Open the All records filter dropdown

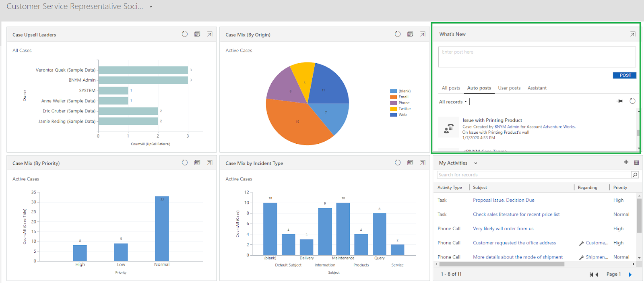(453, 102)
